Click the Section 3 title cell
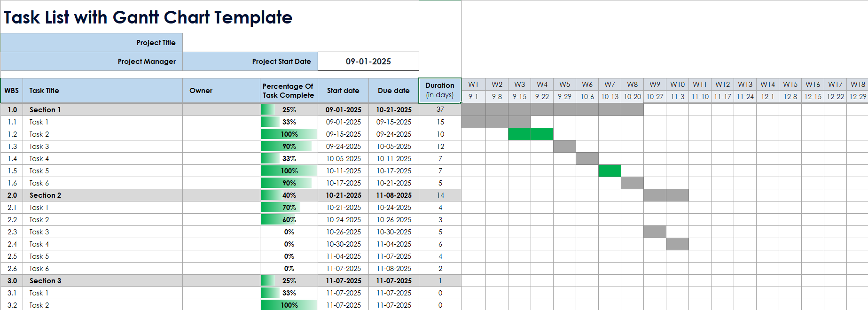Viewport: 868px width, 310px height. point(102,280)
